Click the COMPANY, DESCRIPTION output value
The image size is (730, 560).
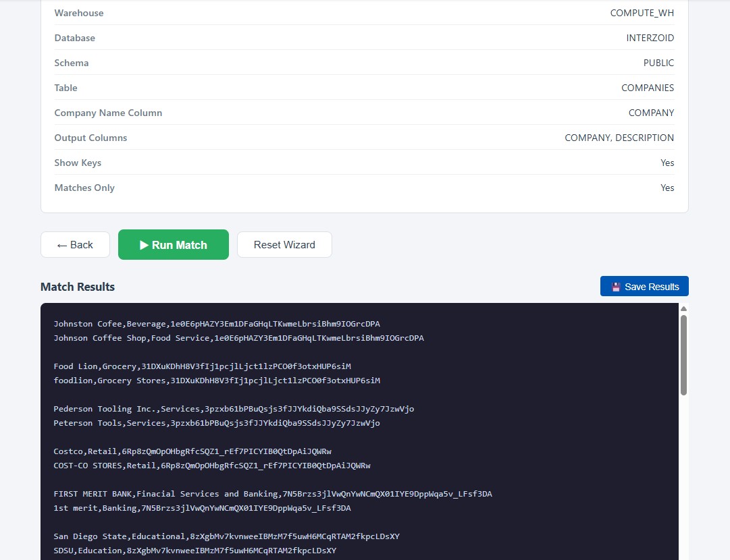coord(619,138)
